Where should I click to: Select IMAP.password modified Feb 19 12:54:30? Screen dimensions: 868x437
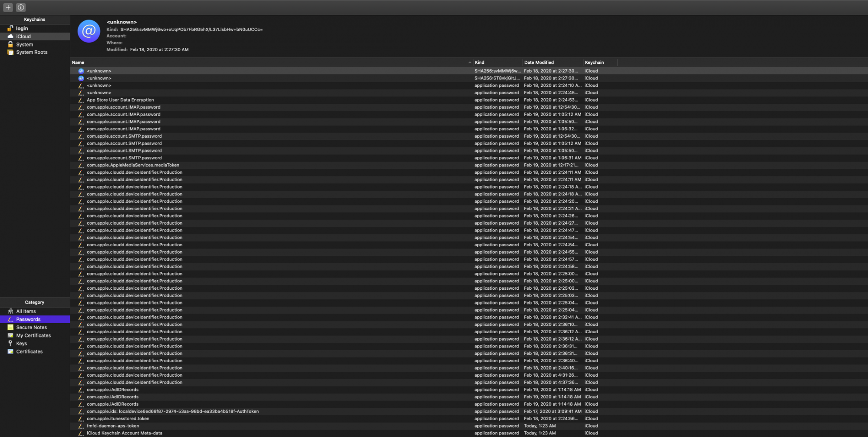[x=469, y=107]
